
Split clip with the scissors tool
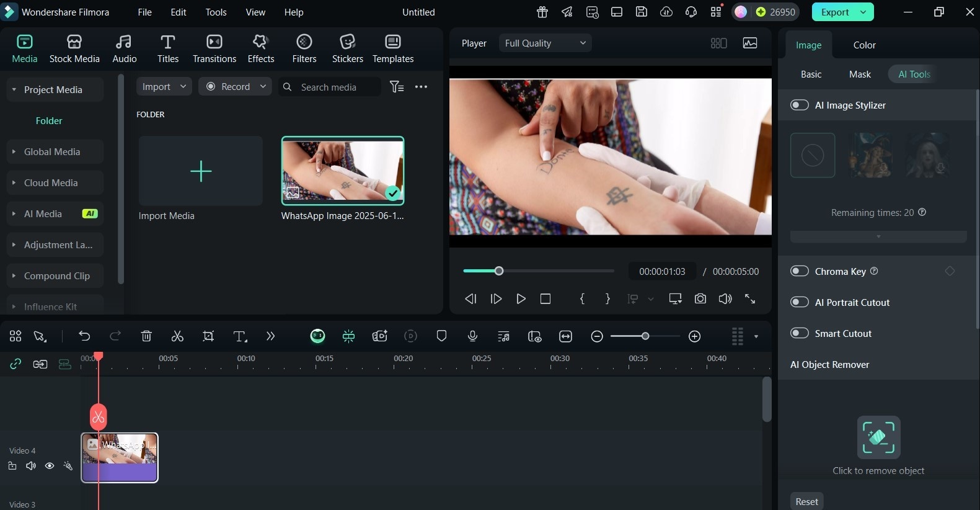tap(177, 336)
